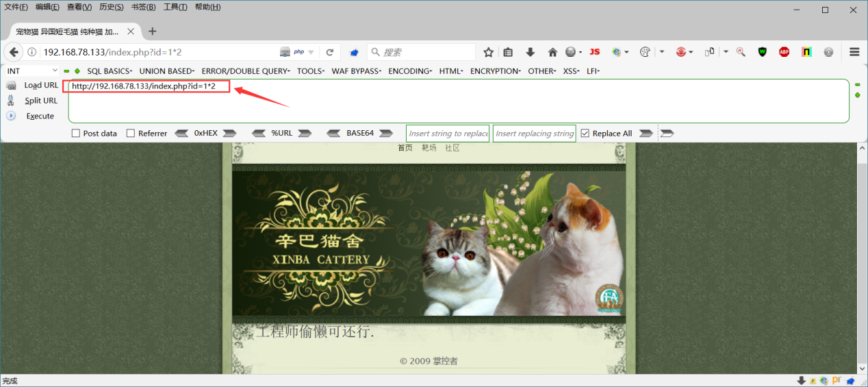Uncheck the Replace All checkbox

[585, 134]
